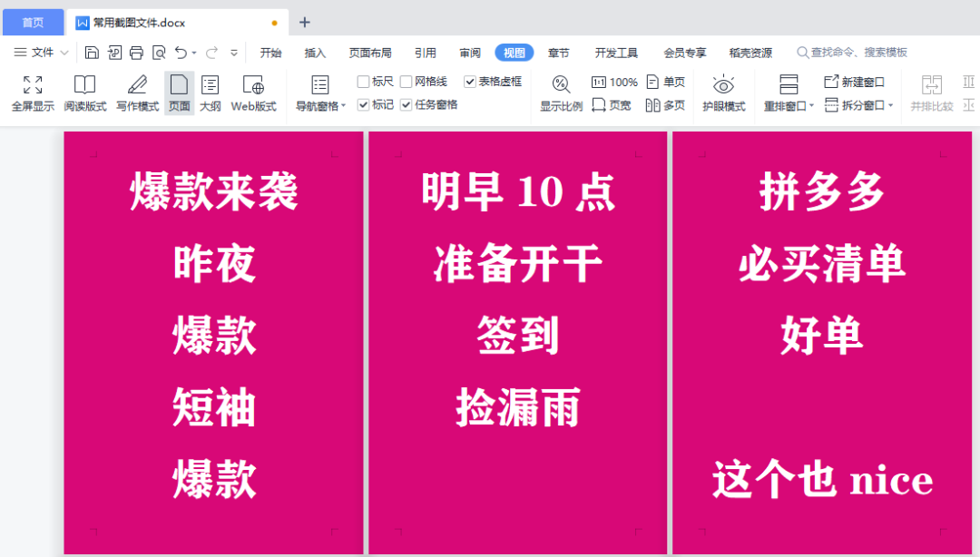
Task: Uncheck table gridlines (表格虚框)
Action: click(x=470, y=82)
